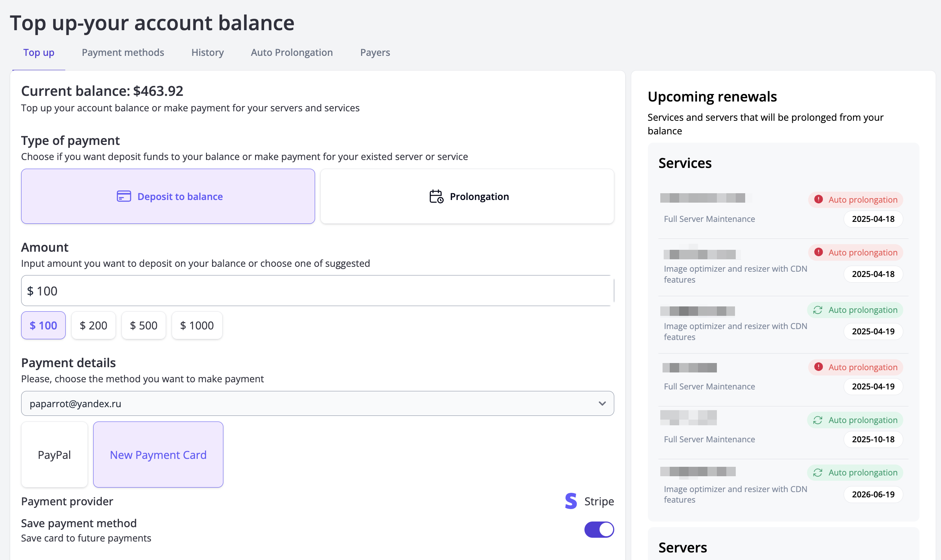
Task: Click red alert icon on 2025-04-18 Full Server Maintenance
Action: click(818, 199)
